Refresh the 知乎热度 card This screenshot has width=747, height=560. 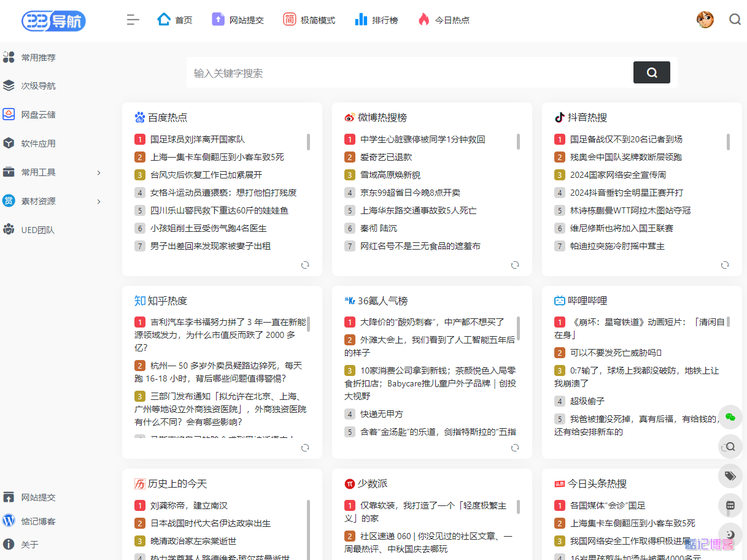pyautogui.click(x=305, y=448)
